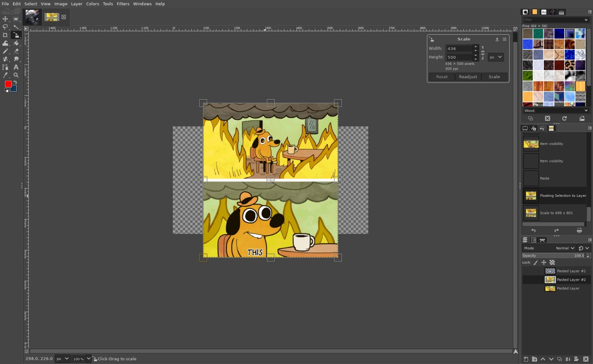Open the Brushes tab
Image resolution: width=593 pixels, height=364 pixels.
pyautogui.click(x=525, y=12)
